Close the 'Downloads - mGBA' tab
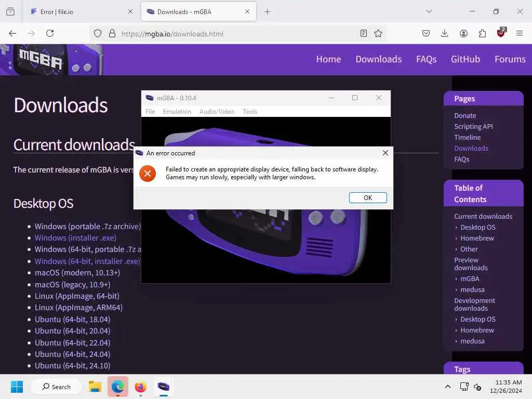532x399 pixels. point(247,11)
